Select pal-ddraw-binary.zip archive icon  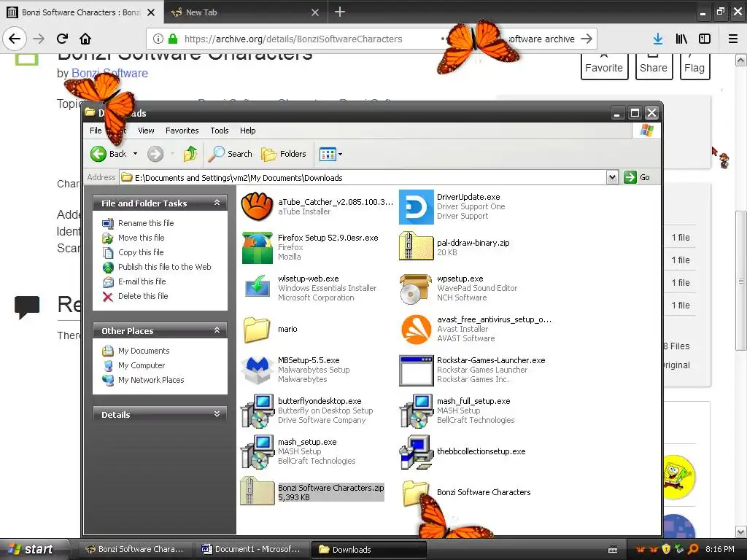[415, 246]
